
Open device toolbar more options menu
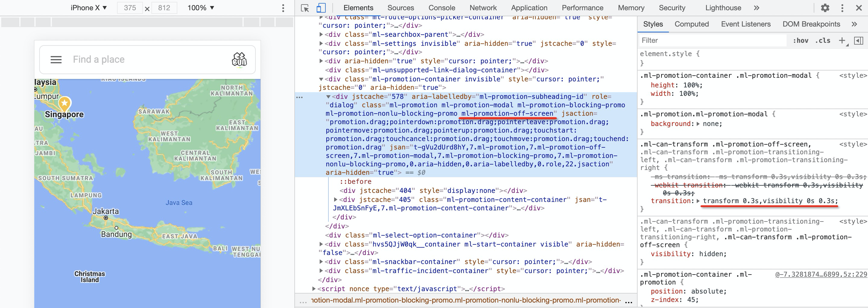tap(283, 8)
